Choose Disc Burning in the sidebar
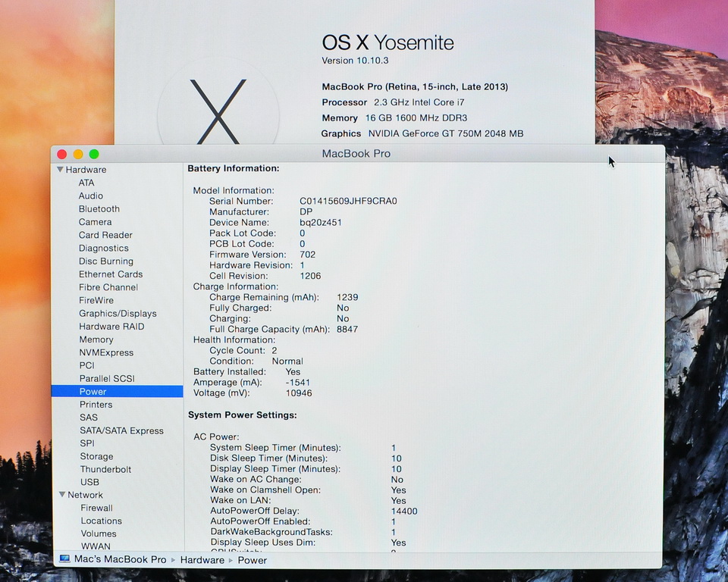 click(x=106, y=261)
